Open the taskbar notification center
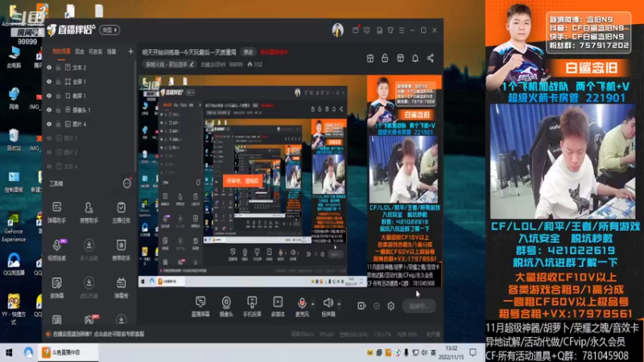The width and height of the screenshot is (644, 362). (473, 352)
